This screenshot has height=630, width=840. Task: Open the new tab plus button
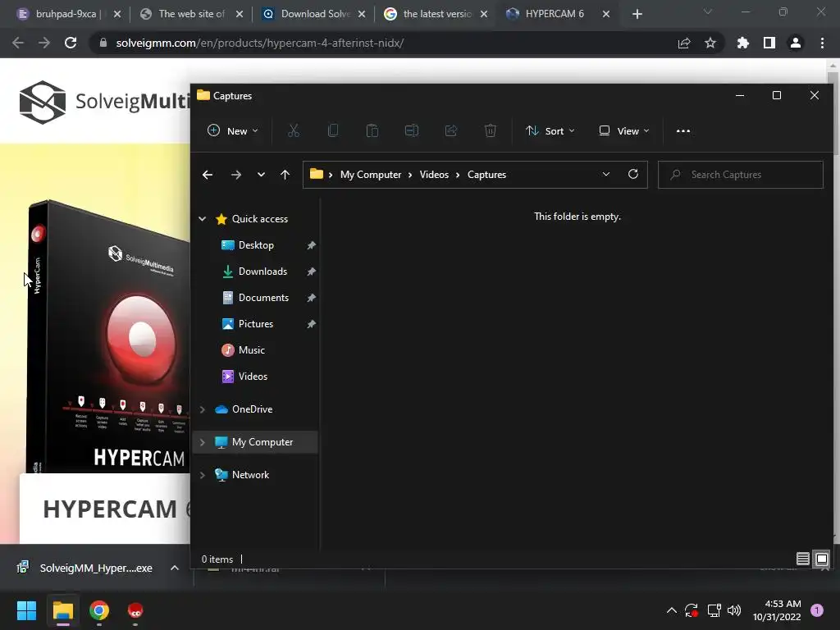[x=637, y=14]
